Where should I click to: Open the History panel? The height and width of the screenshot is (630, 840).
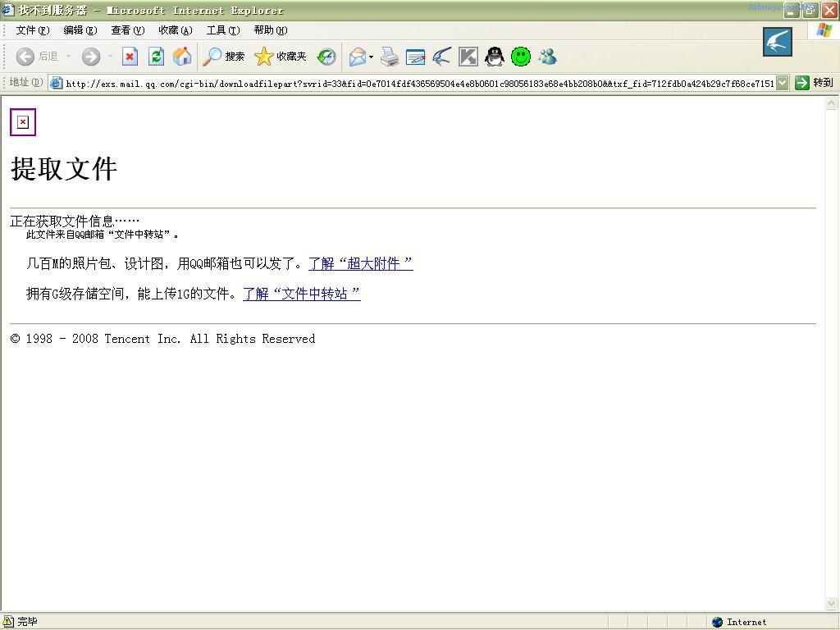tap(326, 57)
